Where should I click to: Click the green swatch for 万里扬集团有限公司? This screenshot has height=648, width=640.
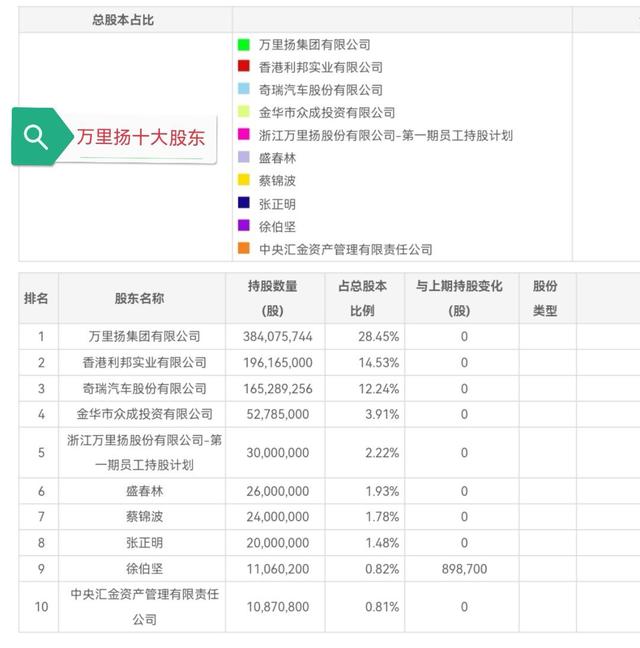[x=244, y=45]
